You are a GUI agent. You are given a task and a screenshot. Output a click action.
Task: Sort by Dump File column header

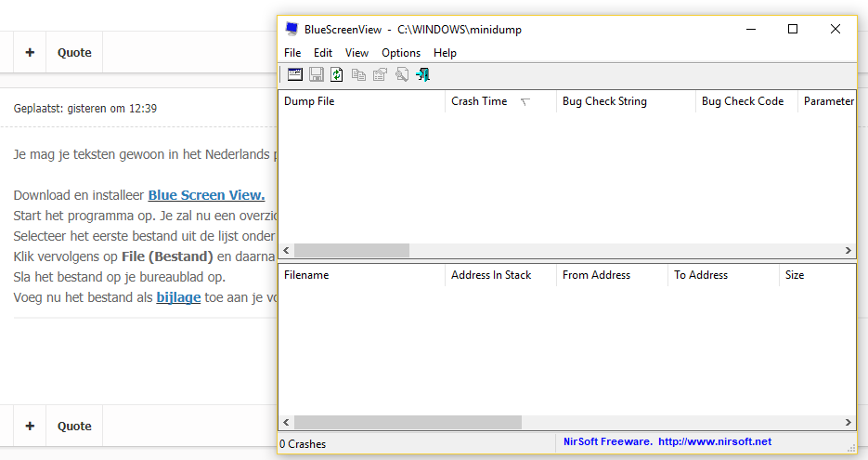click(361, 101)
